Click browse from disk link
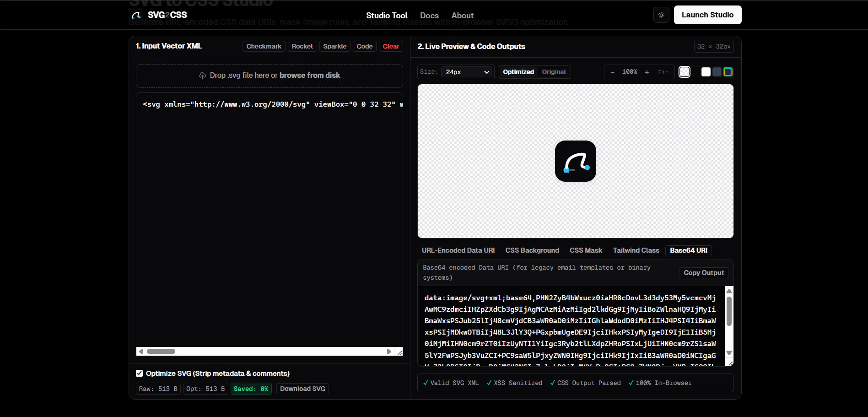Screen dimensions: 868x417 [x=310, y=76]
